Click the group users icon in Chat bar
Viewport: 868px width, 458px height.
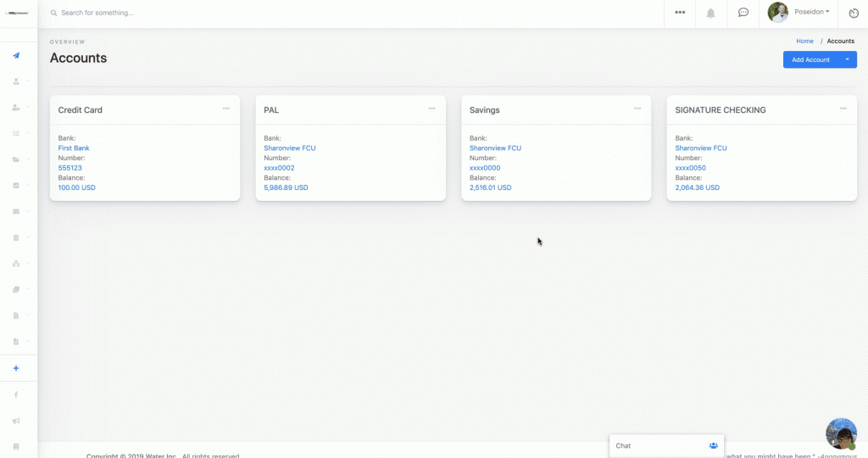tap(714, 446)
